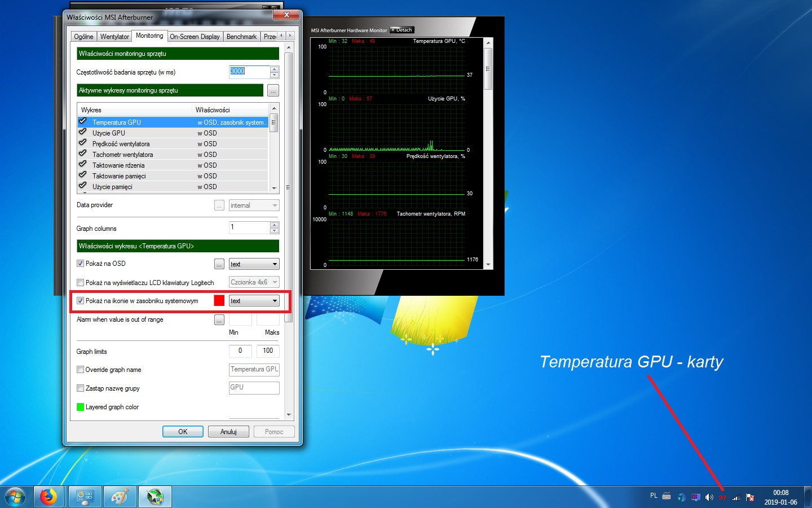The image size is (812, 508).
Task: Pick the red tray icon color swatch
Action: 219,301
